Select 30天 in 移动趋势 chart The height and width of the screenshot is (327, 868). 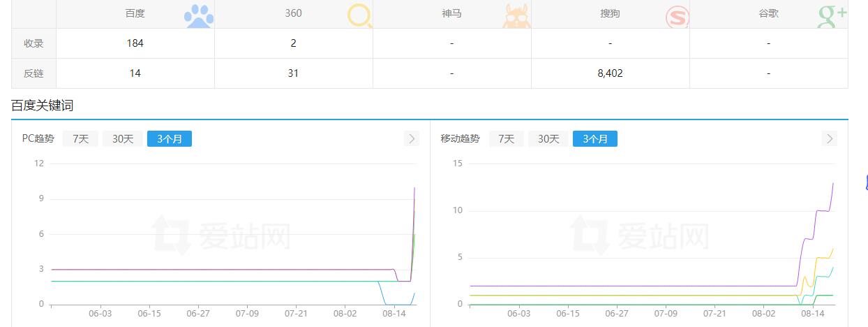pyautogui.click(x=548, y=138)
